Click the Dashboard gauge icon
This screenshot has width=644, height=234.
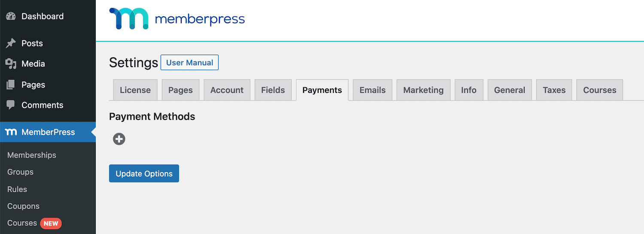11,16
